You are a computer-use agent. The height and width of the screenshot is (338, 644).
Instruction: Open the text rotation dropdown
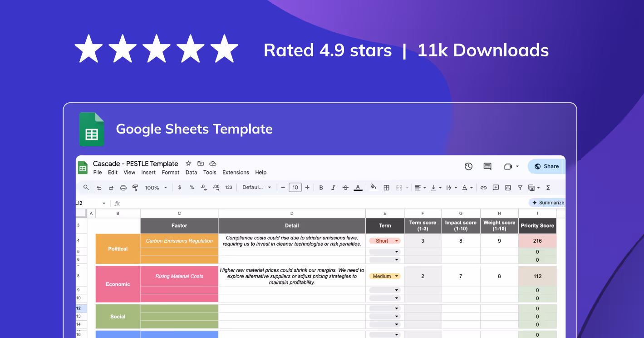467,188
